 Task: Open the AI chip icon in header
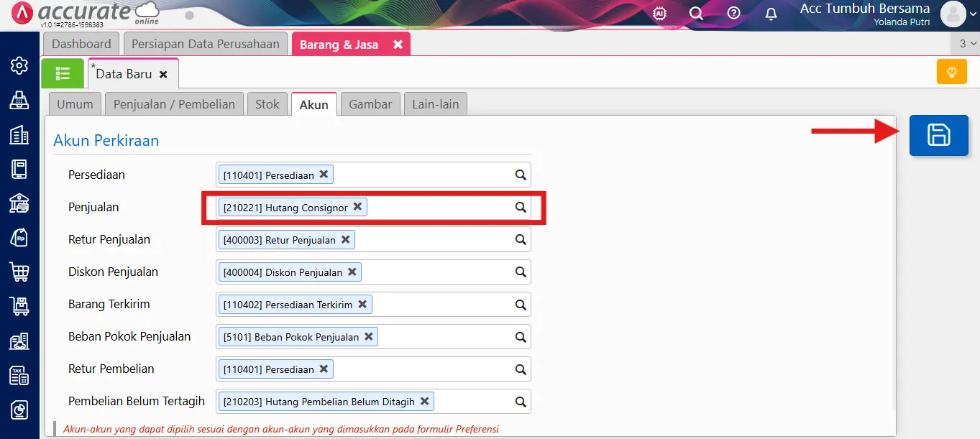point(659,14)
